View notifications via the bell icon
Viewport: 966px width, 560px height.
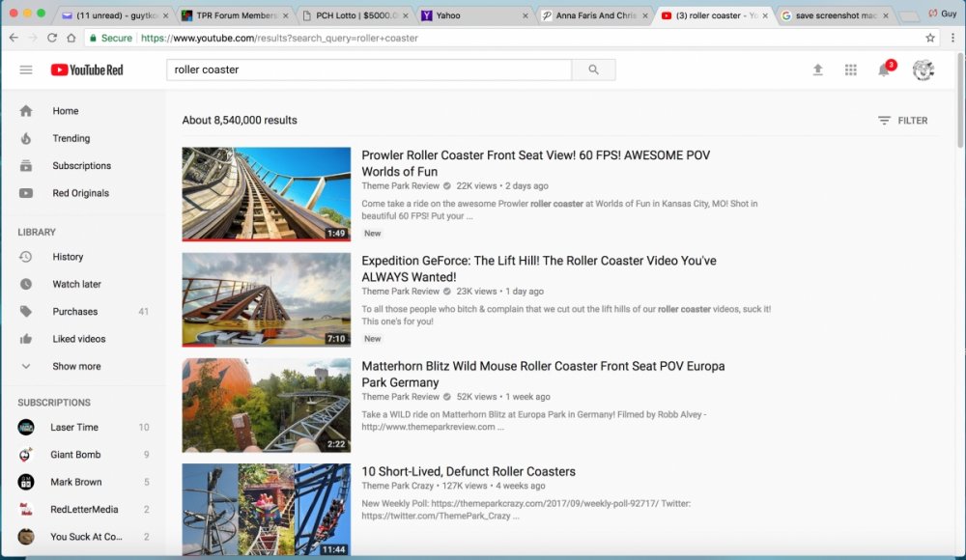pos(883,70)
